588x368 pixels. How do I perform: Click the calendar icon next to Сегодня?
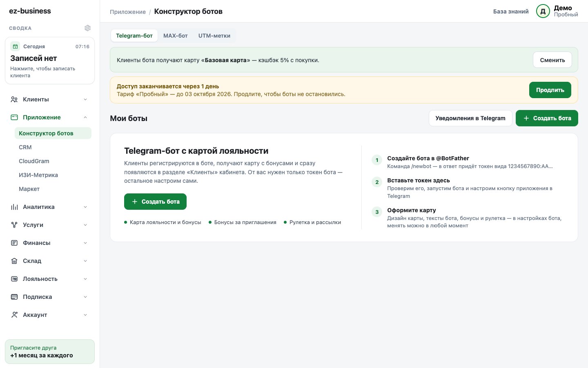15,46
